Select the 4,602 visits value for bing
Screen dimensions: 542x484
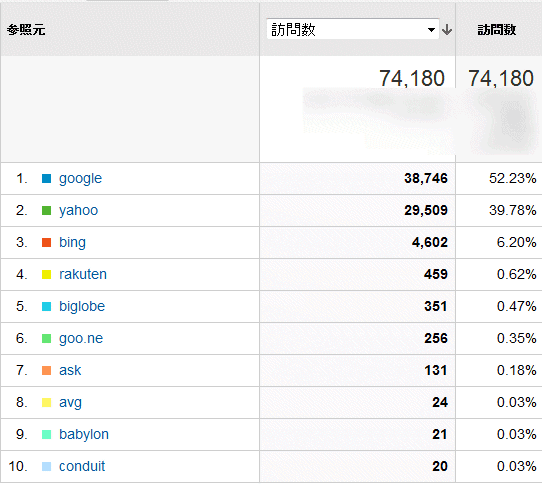click(x=430, y=242)
